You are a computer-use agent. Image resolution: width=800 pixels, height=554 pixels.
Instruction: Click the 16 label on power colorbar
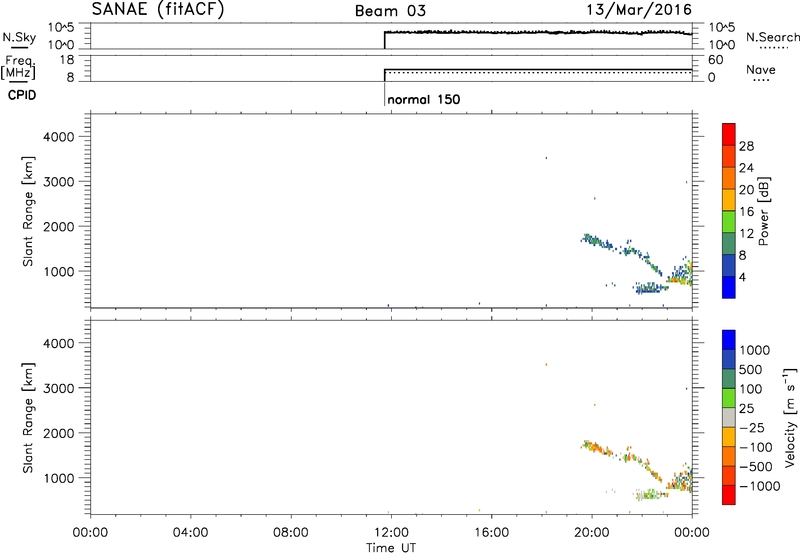pyautogui.click(x=746, y=212)
